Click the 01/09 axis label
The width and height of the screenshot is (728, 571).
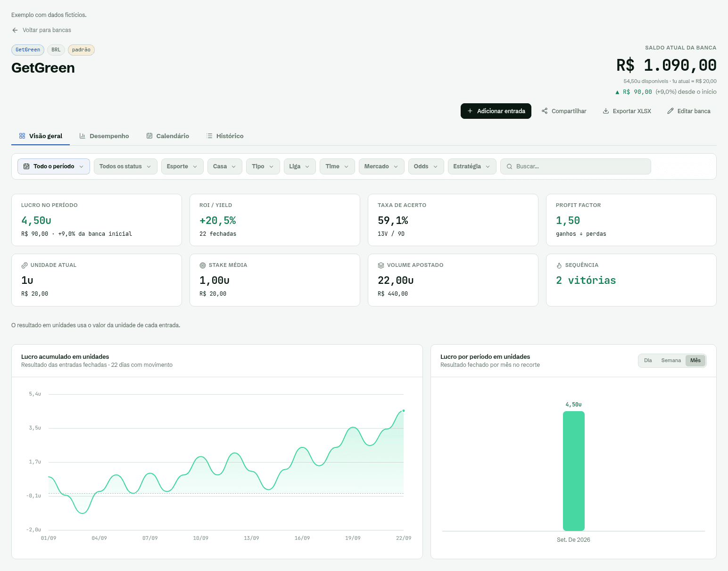click(x=49, y=538)
